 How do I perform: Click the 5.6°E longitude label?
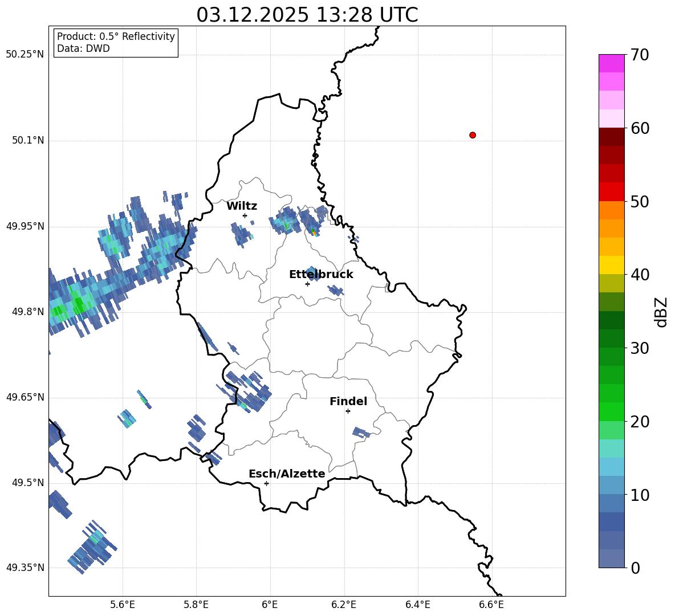pyautogui.click(x=123, y=605)
